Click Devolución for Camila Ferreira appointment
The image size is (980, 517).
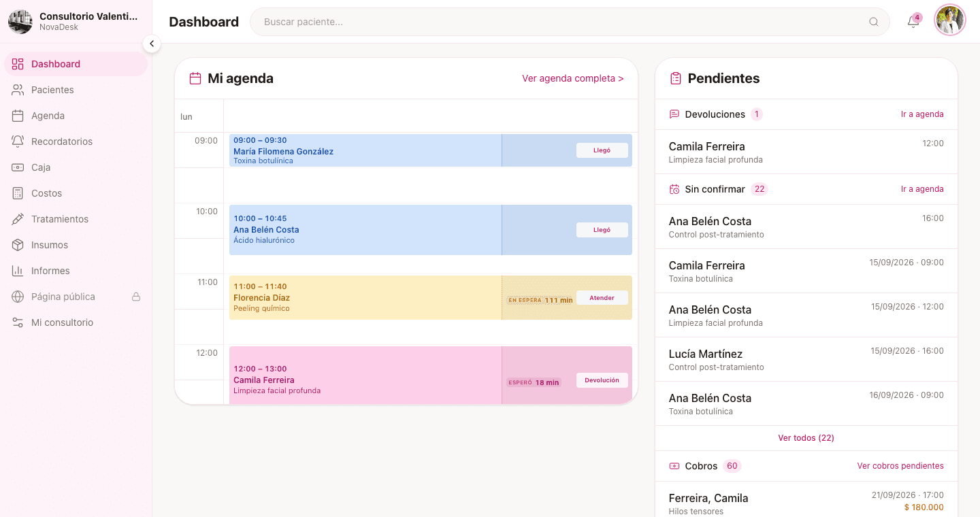[x=602, y=380]
